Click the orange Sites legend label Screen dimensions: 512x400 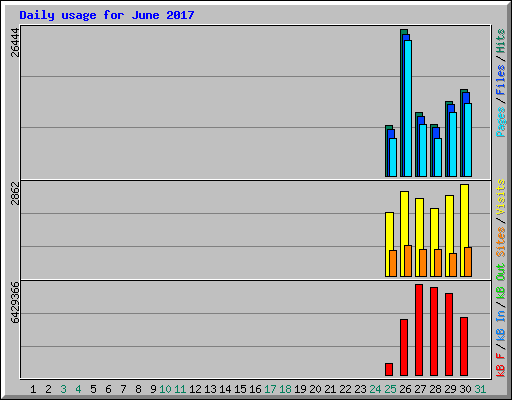pyautogui.click(x=501, y=242)
